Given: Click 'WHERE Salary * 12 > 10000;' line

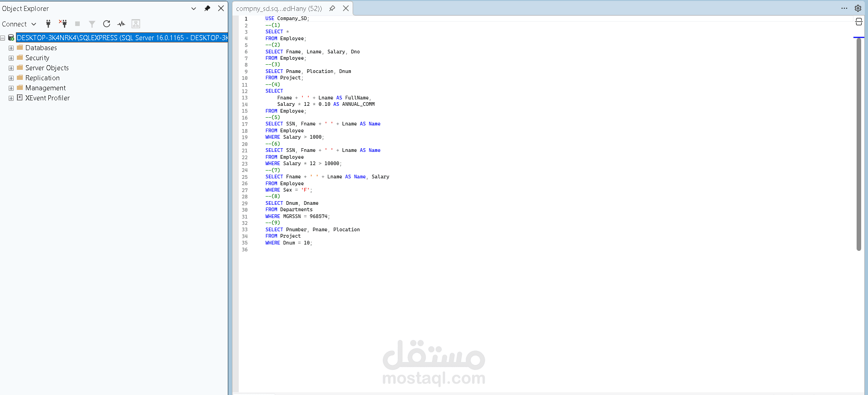Looking at the screenshot, I should click(x=303, y=163).
